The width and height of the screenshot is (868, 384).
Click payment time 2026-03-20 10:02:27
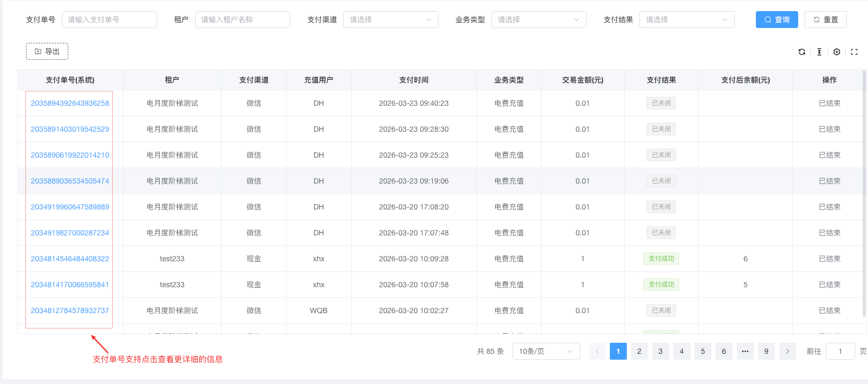tap(414, 310)
